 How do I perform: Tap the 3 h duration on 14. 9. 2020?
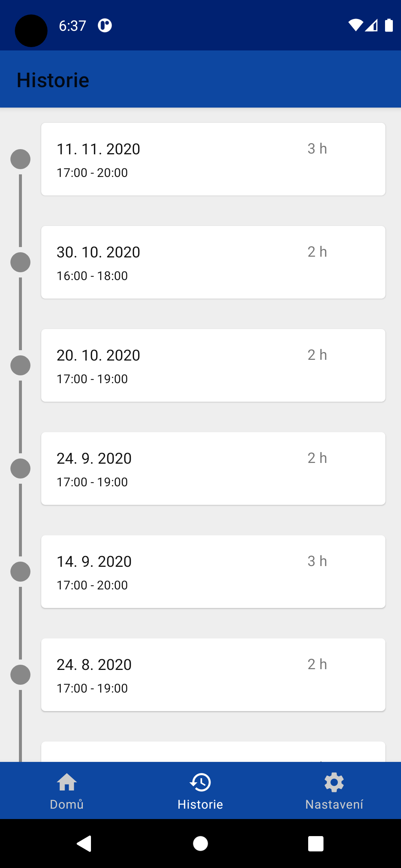click(x=317, y=561)
